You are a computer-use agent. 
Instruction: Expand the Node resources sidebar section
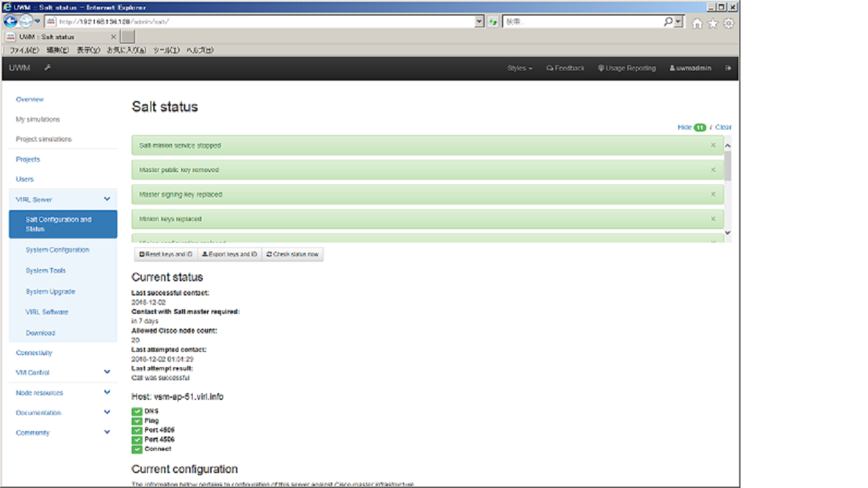click(x=106, y=392)
